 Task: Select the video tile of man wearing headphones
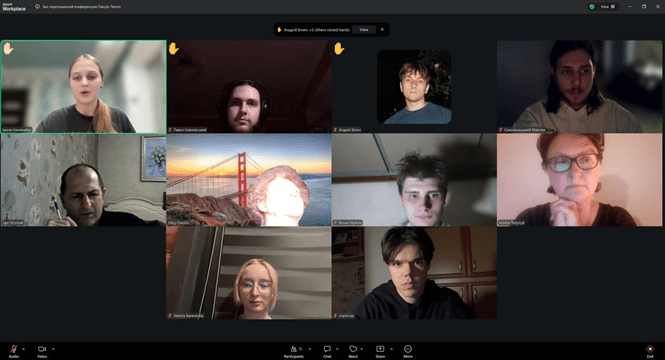tap(249, 87)
